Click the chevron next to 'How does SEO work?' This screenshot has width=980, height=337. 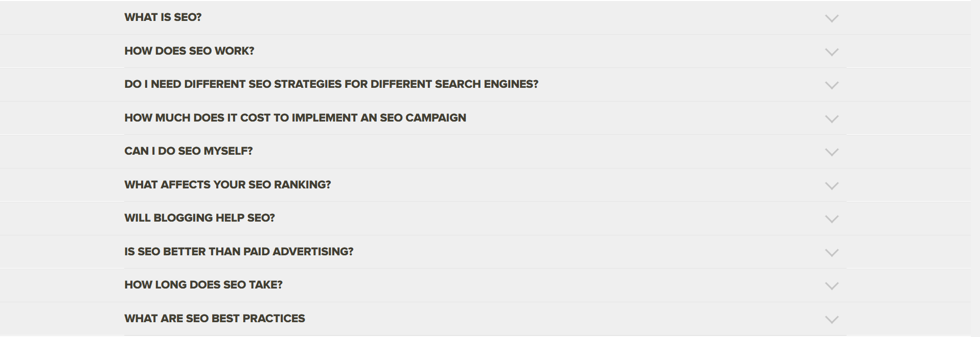pos(832,52)
